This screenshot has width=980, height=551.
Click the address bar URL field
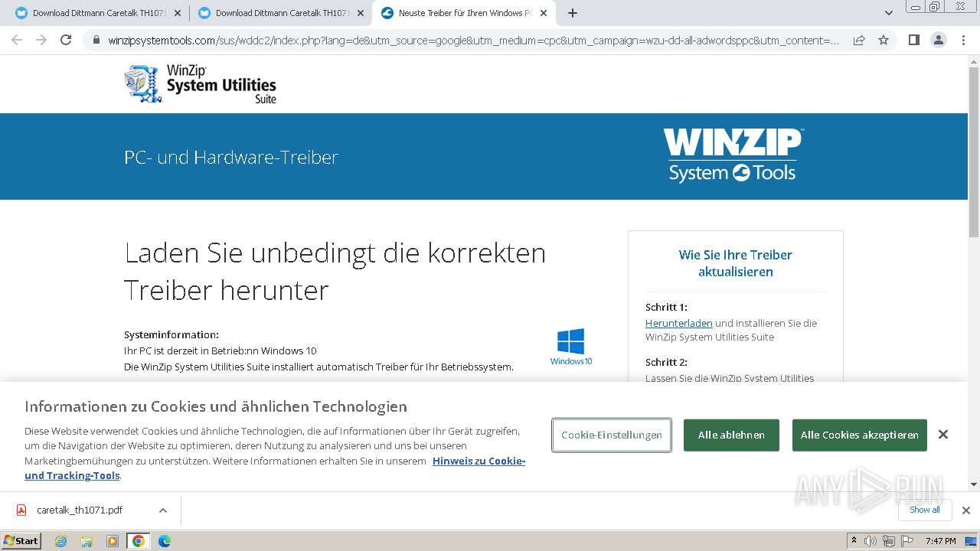tap(473, 41)
